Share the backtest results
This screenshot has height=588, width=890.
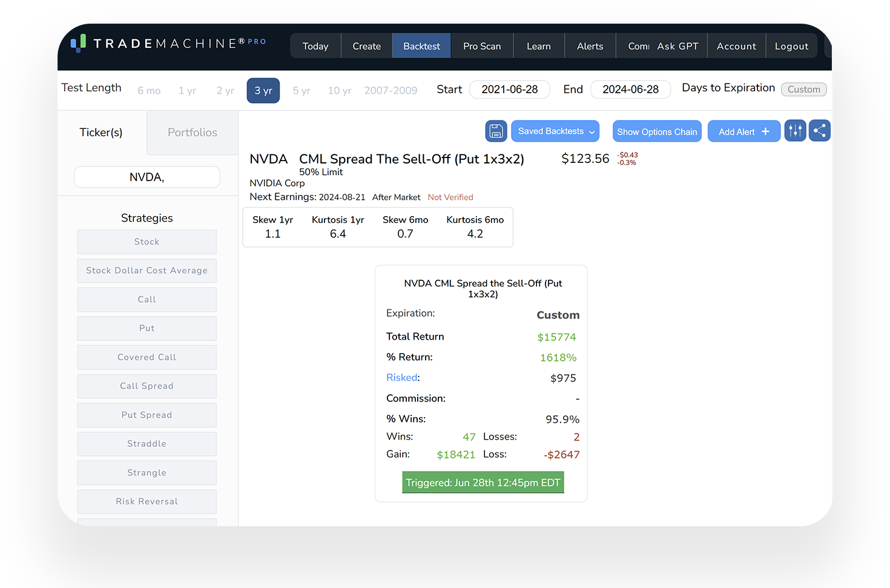coord(820,130)
